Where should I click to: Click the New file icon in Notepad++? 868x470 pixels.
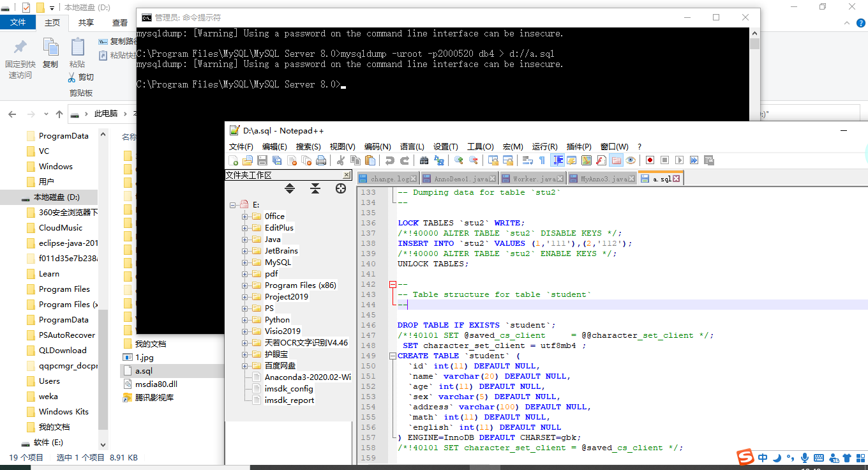pos(234,160)
